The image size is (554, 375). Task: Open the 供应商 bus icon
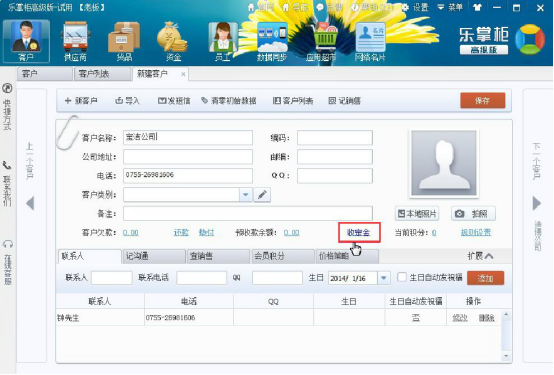(75, 41)
